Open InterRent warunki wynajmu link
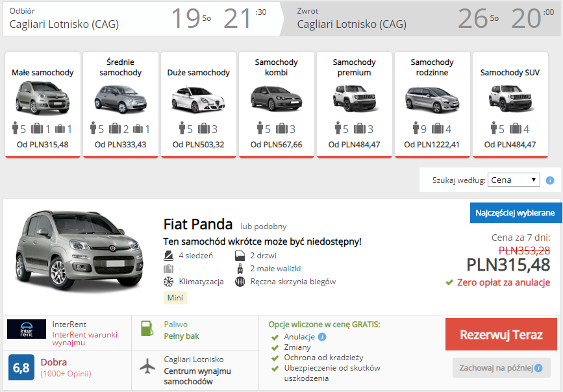This screenshot has height=392, width=563. point(84,339)
